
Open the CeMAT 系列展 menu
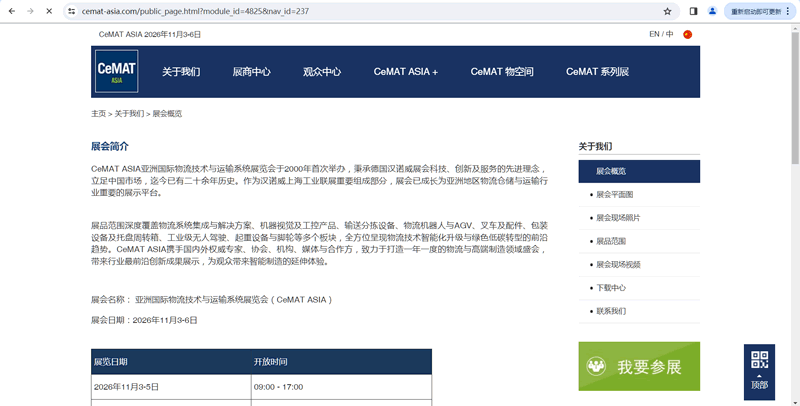(x=597, y=72)
